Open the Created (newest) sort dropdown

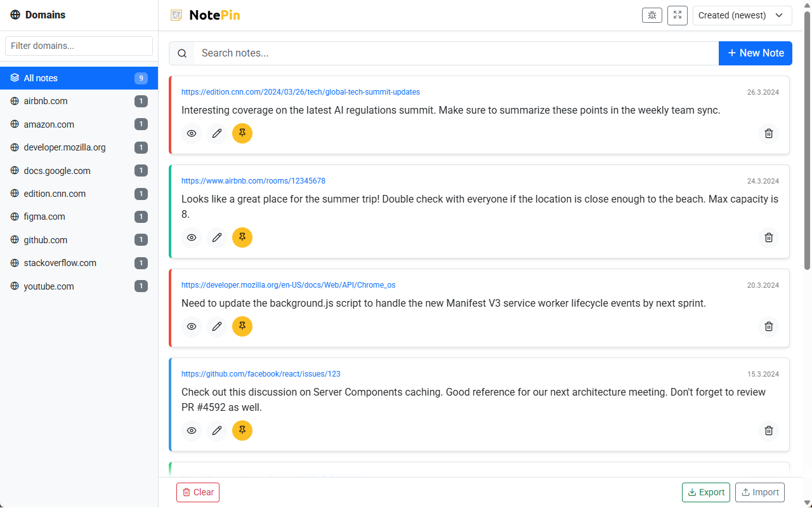coord(742,15)
